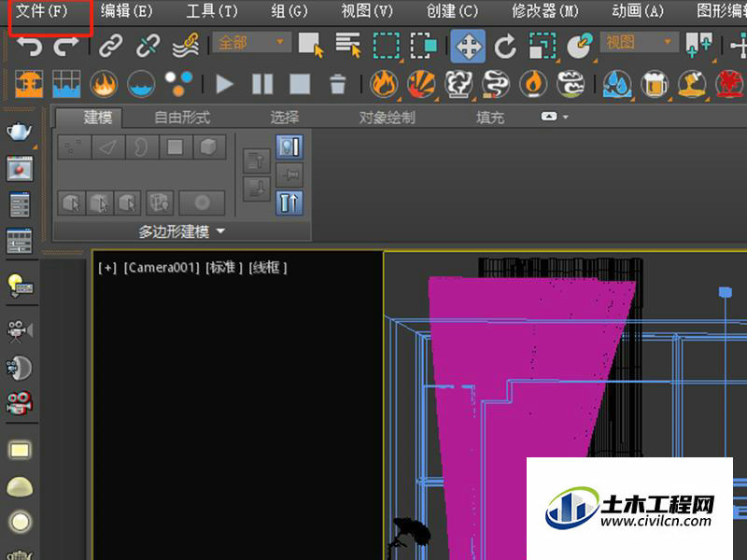747x560 pixels.
Task: Open the 动画(A) menu
Action: pyautogui.click(x=638, y=11)
